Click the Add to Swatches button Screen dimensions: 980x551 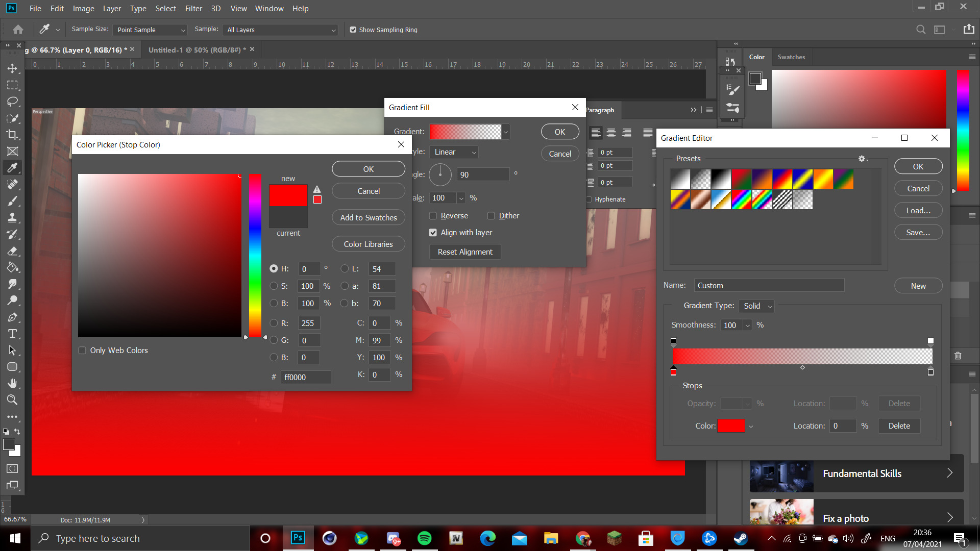368,217
